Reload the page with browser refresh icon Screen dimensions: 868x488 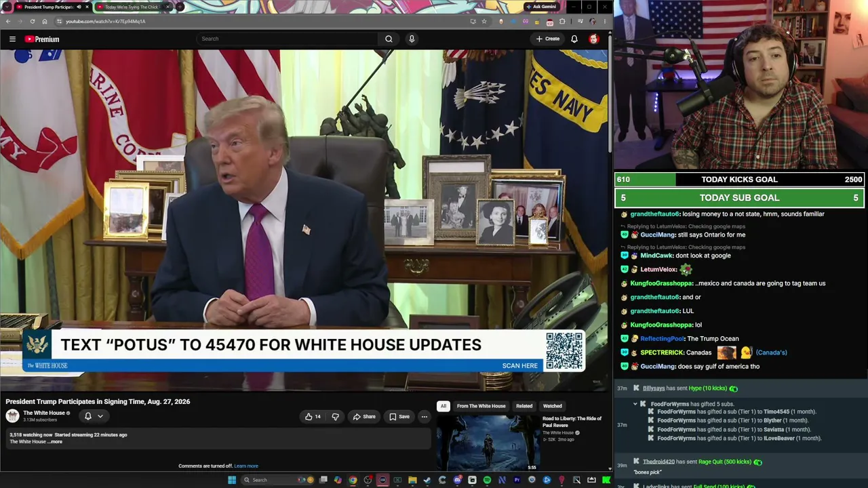(x=32, y=21)
